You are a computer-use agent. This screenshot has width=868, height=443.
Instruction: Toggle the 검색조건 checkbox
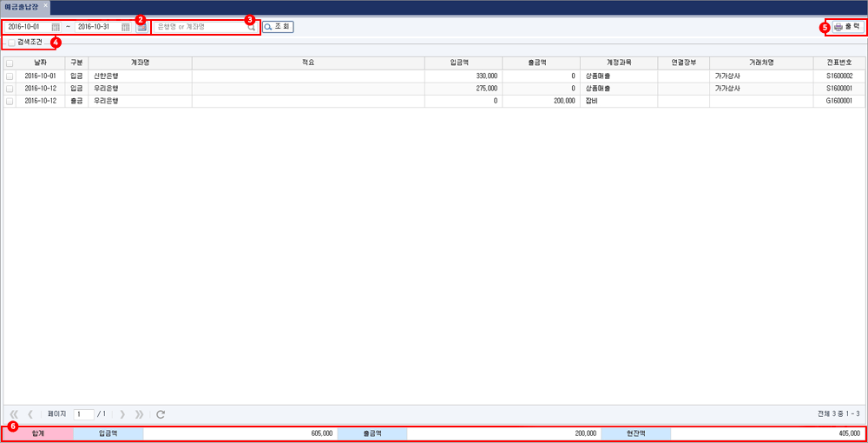click(11, 43)
